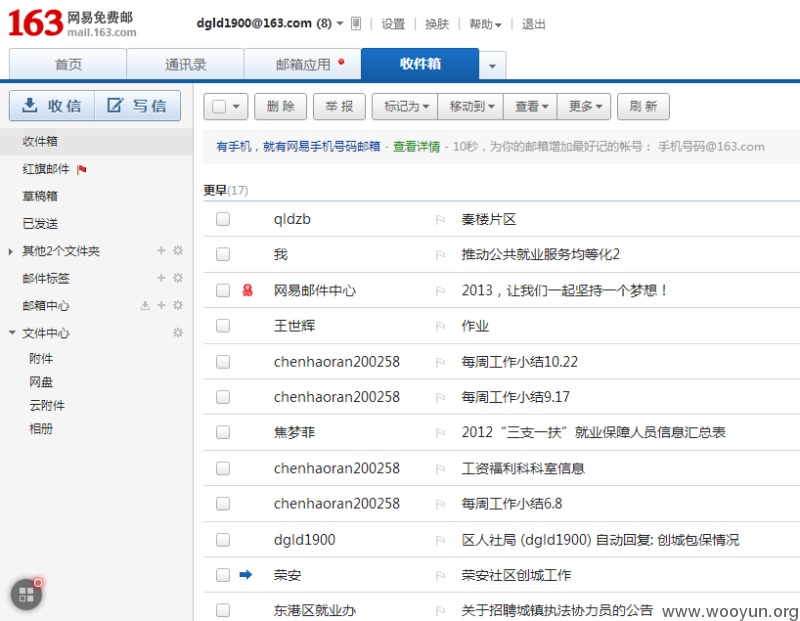This screenshot has height=621, width=800.
Task: Open the 草稿箱 folder
Action: pos(40,196)
